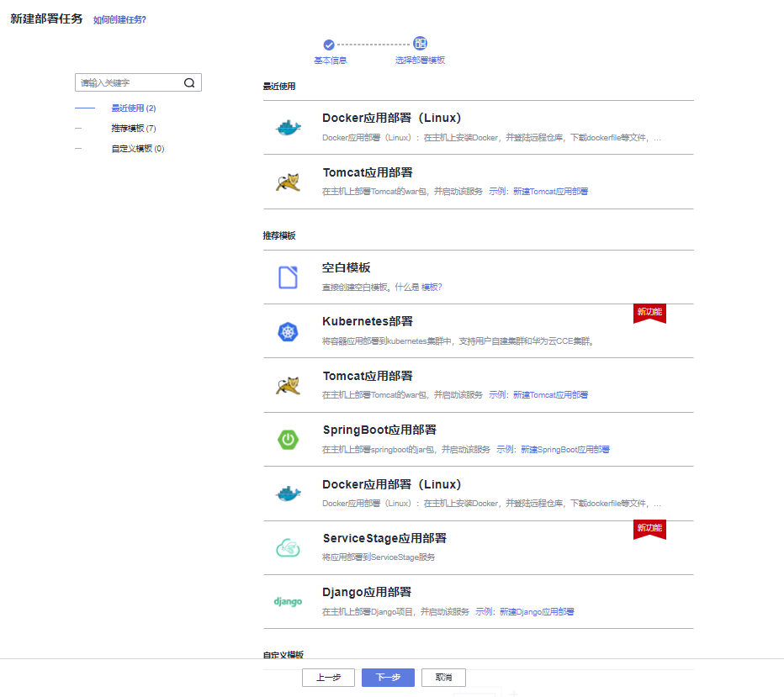This screenshot has width=784, height=697.
Task: Click the 选择部署模板 step label
Action: point(420,61)
